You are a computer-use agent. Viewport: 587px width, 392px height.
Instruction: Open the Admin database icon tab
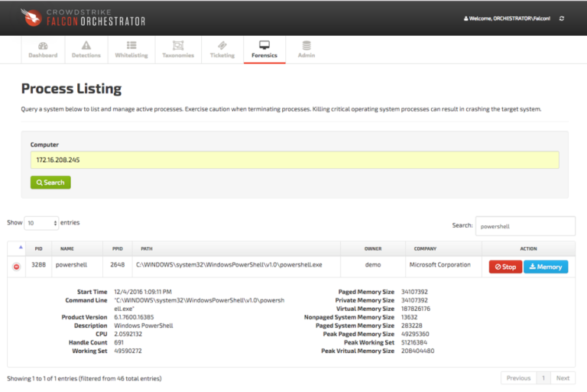pyautogui.click(x=306, y=46)
